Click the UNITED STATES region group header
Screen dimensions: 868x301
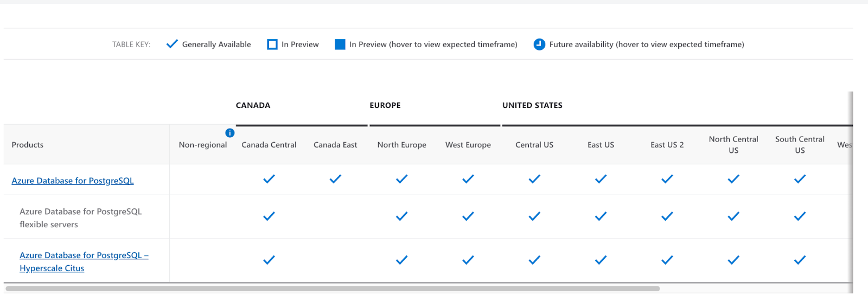point(532,105)
